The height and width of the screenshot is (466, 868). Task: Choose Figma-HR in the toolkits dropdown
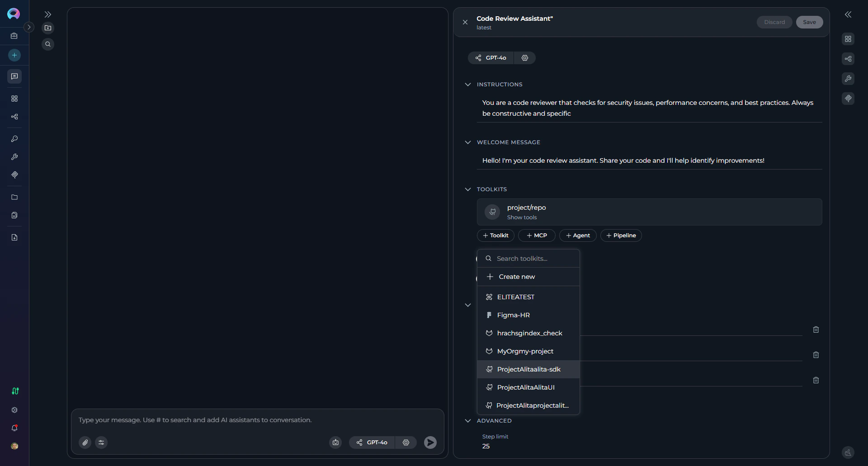point(513,315)
